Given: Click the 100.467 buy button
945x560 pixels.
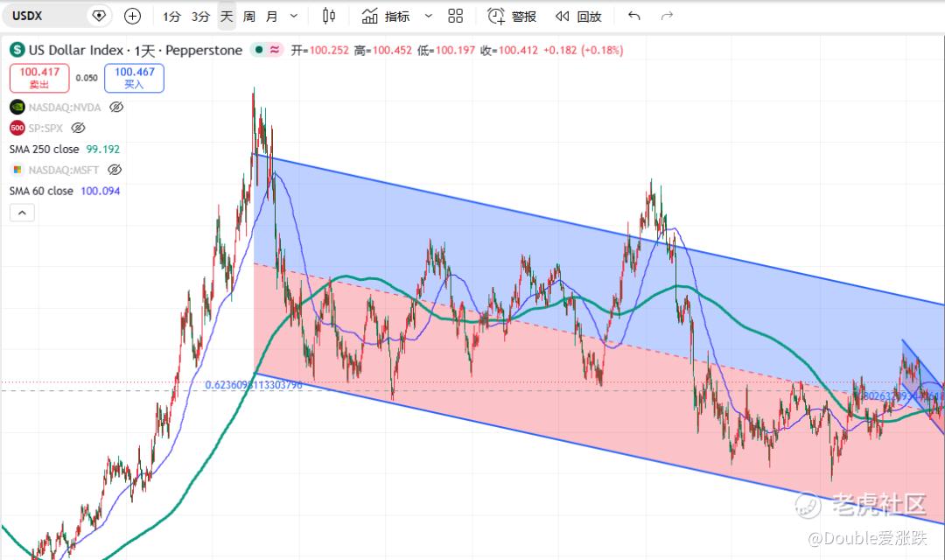Looking at the screenshot, I should pyautogui.click(x=135, y=78).
